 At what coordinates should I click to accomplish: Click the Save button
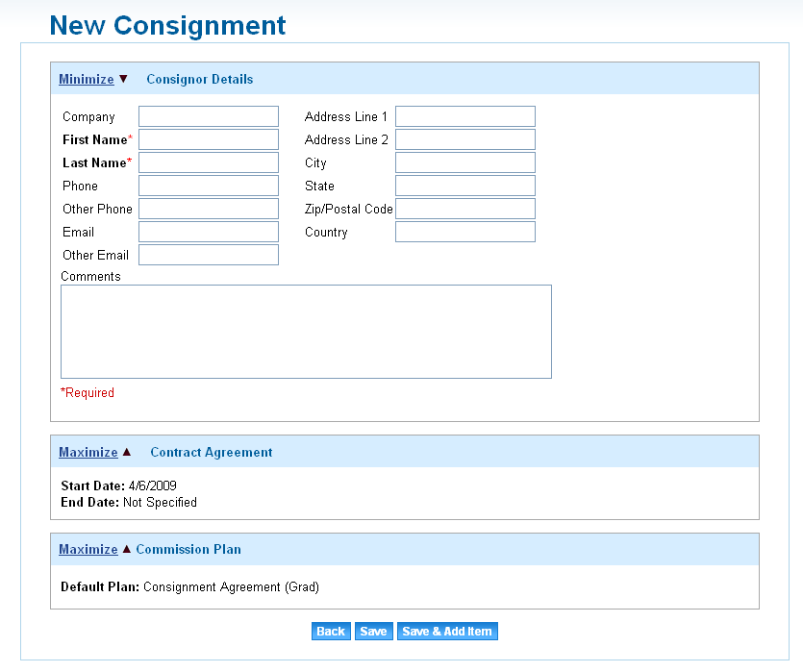(x=373, y=631)
